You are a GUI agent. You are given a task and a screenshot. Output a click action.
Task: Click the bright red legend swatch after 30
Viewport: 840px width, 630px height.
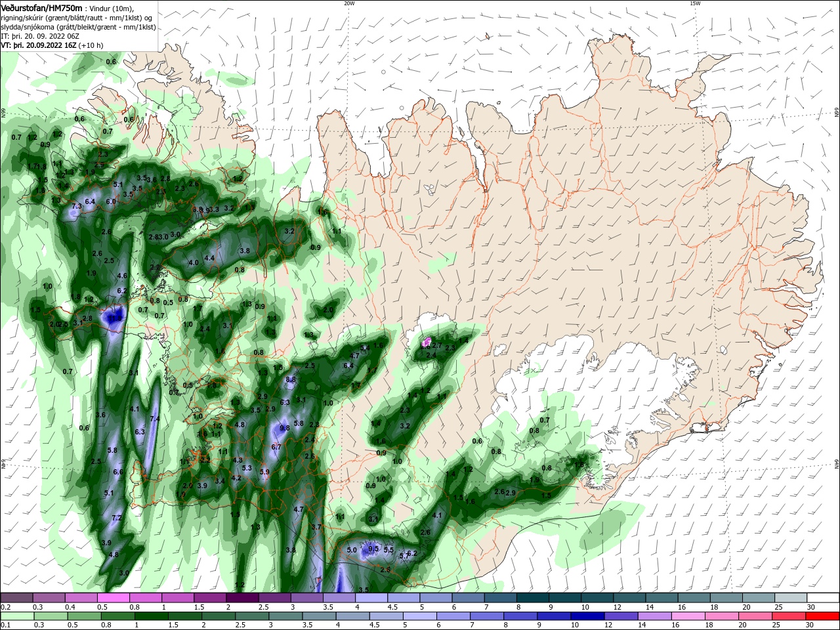click(x=824, y=616)
